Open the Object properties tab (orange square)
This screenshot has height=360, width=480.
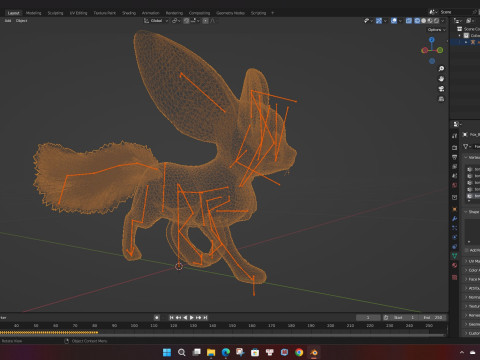click(455, 209)
